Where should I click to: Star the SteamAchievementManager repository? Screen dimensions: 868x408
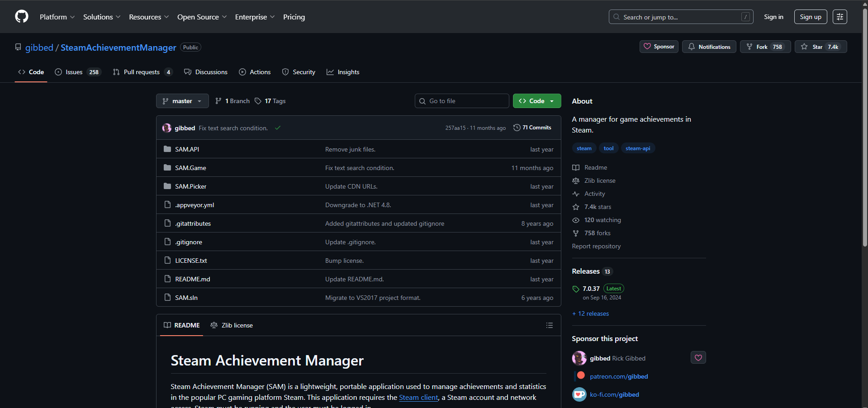click(x=821, y=47)
